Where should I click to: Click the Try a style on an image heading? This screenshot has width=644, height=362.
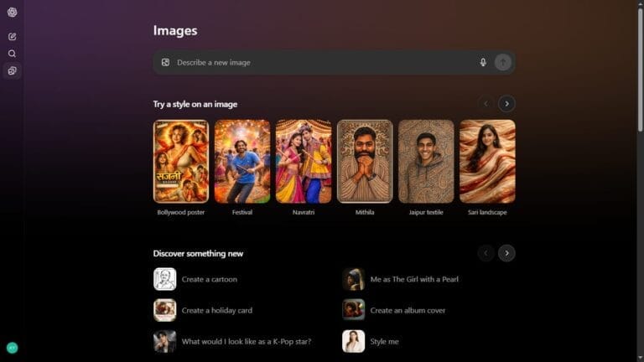click(195, 104)
